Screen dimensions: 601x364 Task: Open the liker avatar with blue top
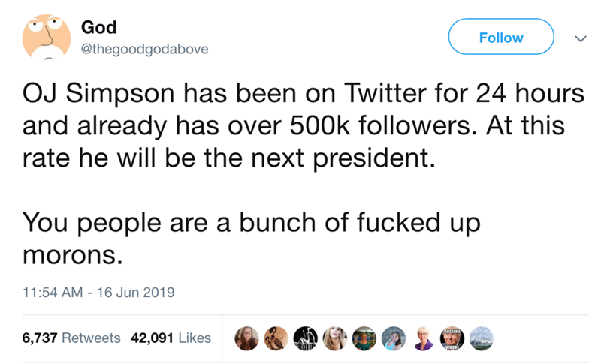tap(392, 339)
